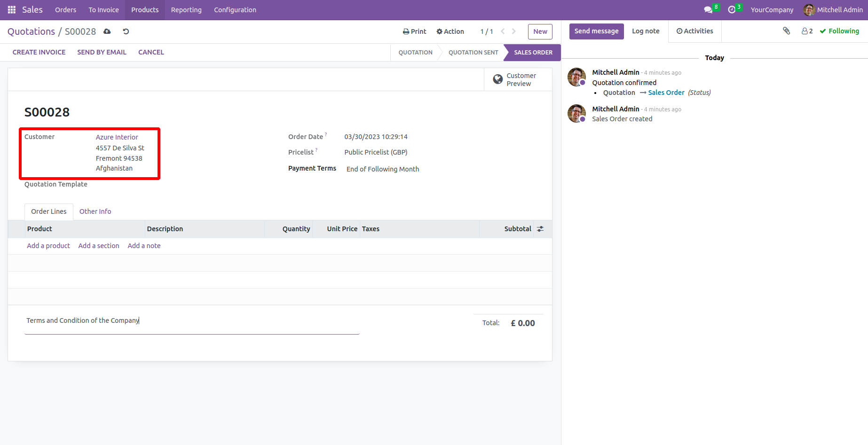Open the conversations chat bubble icon

pos(708,10)
